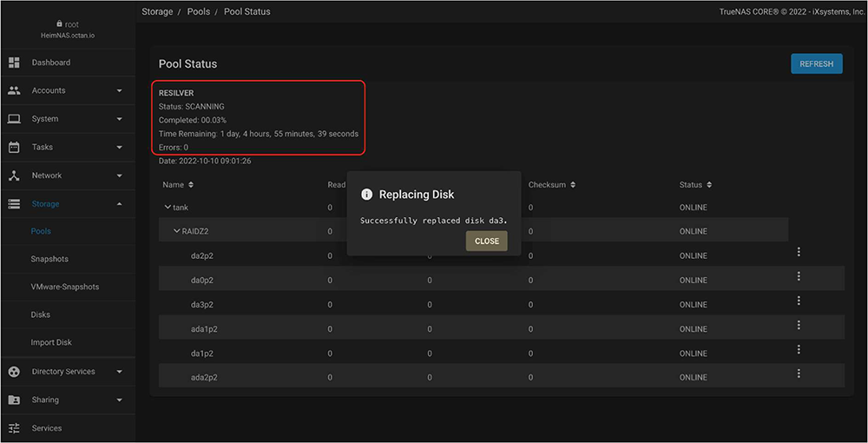The height and width of the screenshot is (443, 868).
Task: Open three-dot options menu for da2p2
Action: [799, 252]
